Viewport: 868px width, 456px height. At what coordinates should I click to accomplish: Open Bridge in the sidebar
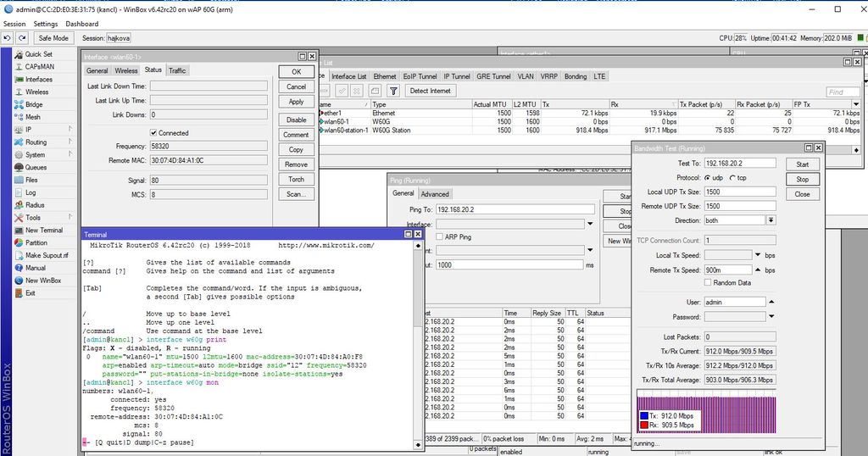[34, 104]
